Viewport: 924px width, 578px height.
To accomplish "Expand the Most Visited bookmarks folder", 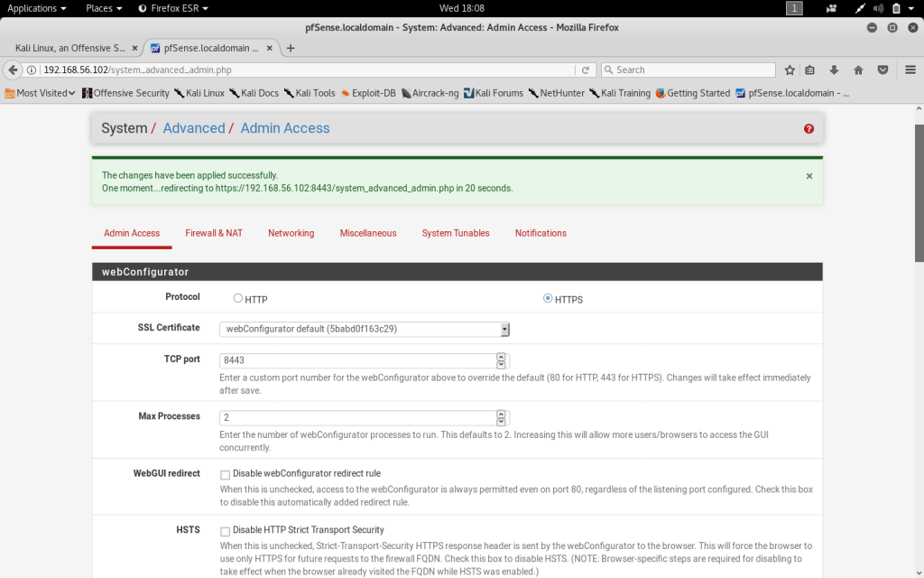I will click(40, 93).
